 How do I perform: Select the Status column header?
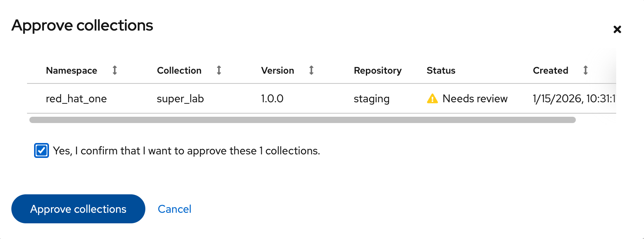pyautogui.click(x=441, y=71)
